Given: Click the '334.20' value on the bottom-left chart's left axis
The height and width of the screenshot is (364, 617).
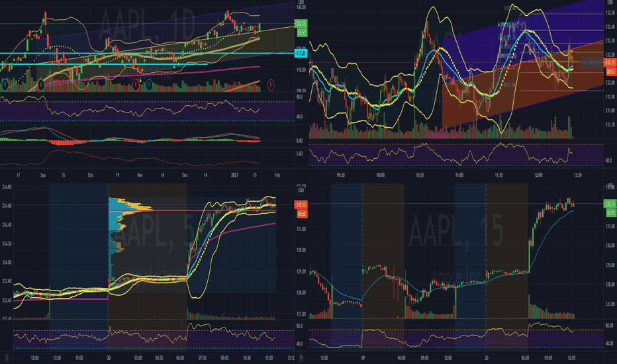Looking at the screenshot, I should 7,243.
